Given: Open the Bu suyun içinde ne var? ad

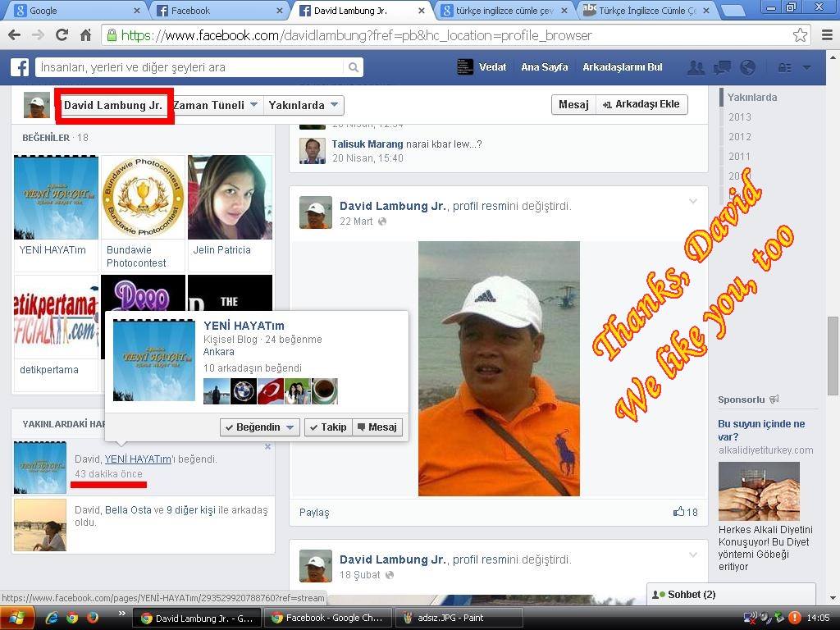Looking at the screenshot, I should (x=761, y=430).
